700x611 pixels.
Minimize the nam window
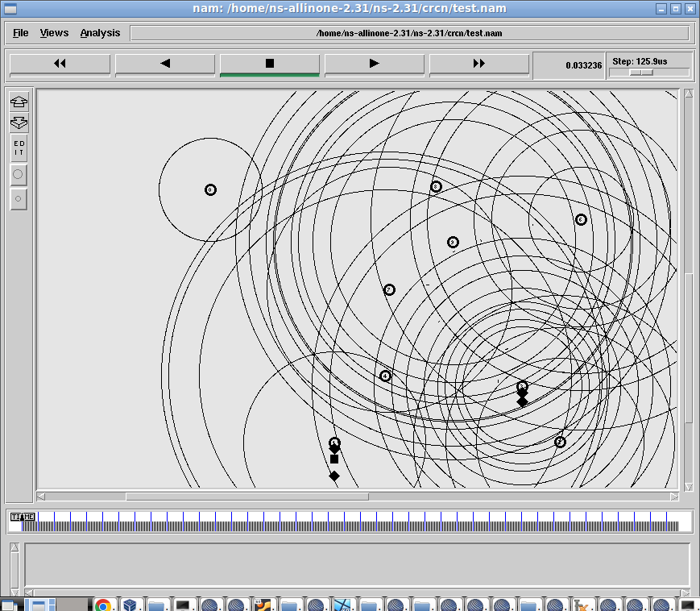tap(661, 9)
